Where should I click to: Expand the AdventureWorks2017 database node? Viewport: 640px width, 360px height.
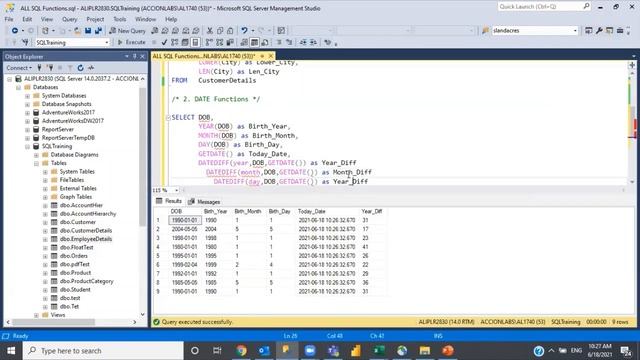(27, 112)
